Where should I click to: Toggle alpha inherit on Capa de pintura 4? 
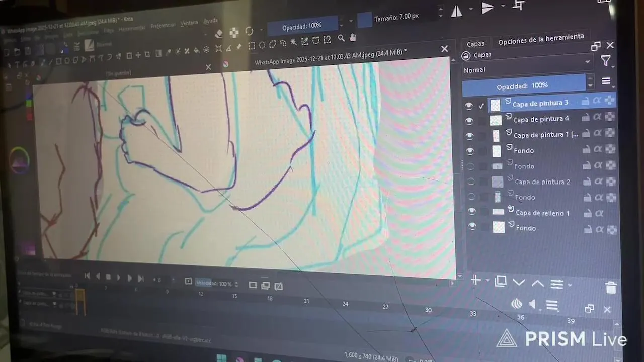[598, 117]
